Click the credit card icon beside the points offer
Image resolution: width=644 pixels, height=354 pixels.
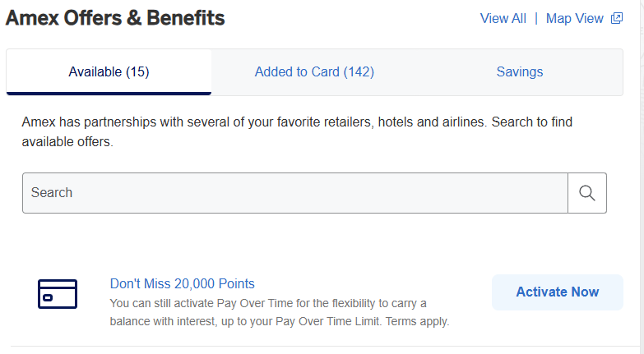(x=58, y=294)
